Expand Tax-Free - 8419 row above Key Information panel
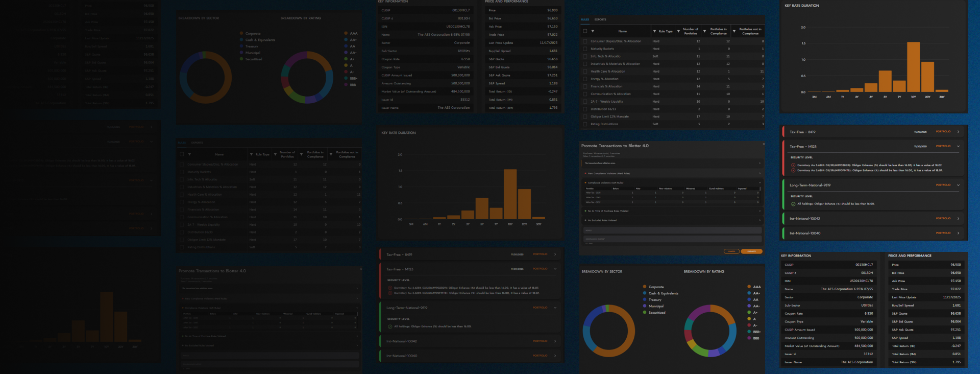This screenshot has height=374, width=980. pos(958,132)
